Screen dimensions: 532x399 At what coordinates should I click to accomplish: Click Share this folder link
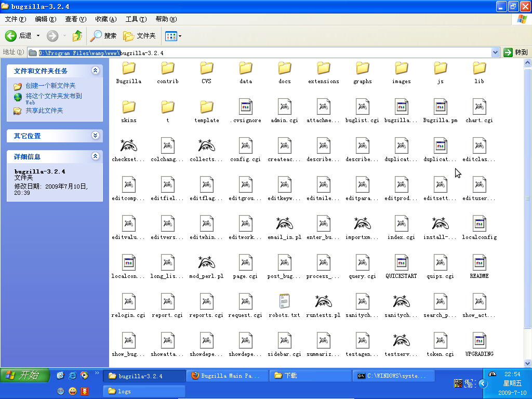coord(45,111)
